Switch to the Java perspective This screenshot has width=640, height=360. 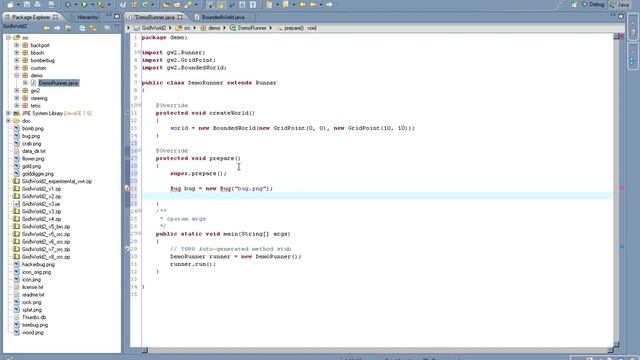point(620,4)
